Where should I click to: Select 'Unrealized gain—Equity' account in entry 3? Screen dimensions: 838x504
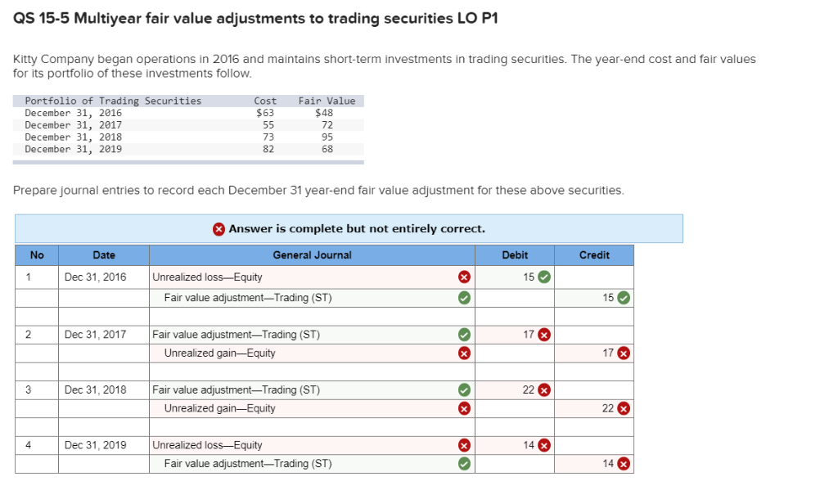pos(219,408)
